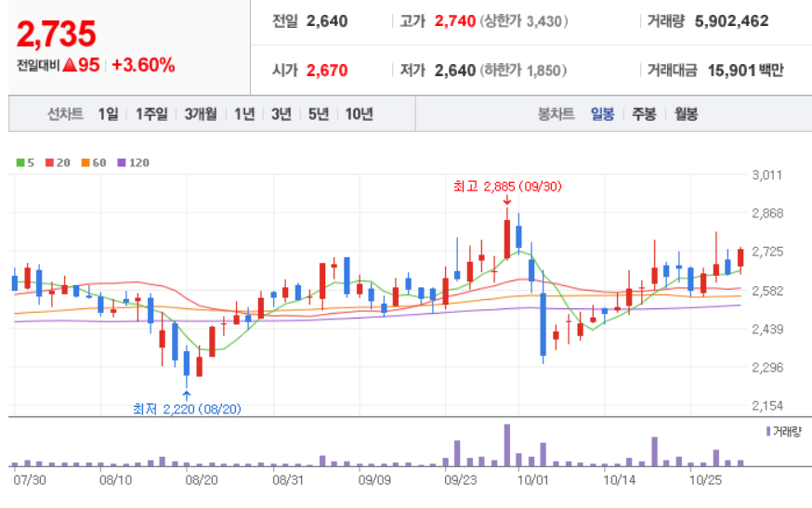Click the change value 95
The height and width of the screenshot is (508, 812).
88,65
